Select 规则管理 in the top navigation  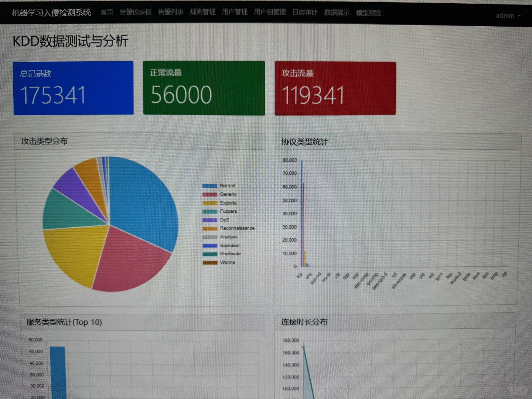pyautogui.click(x=202, y=12)
